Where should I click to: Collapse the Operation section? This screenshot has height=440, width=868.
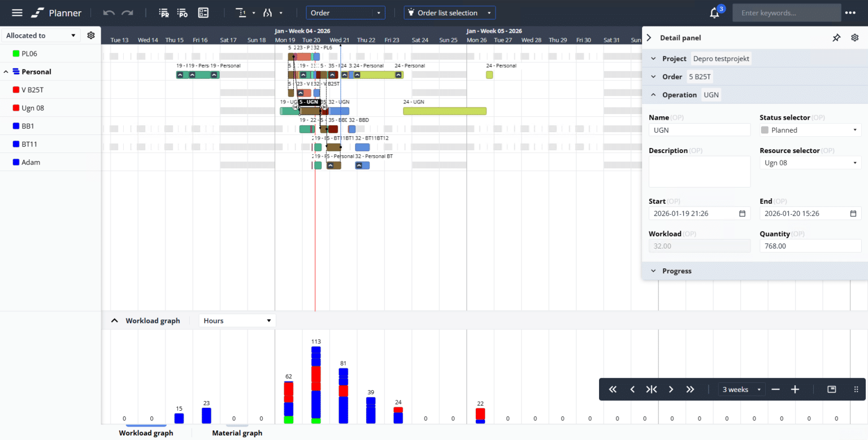[654, 95]
